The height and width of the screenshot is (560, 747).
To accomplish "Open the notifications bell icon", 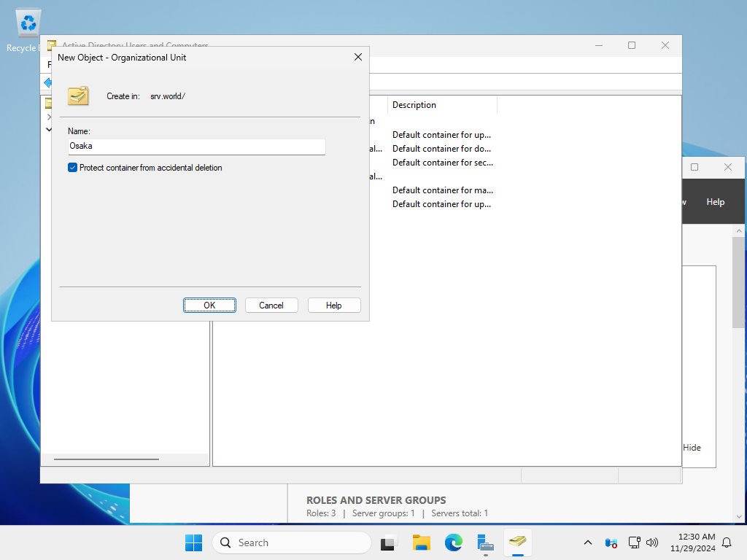I will pyautogui.click(x=727, y=542).
